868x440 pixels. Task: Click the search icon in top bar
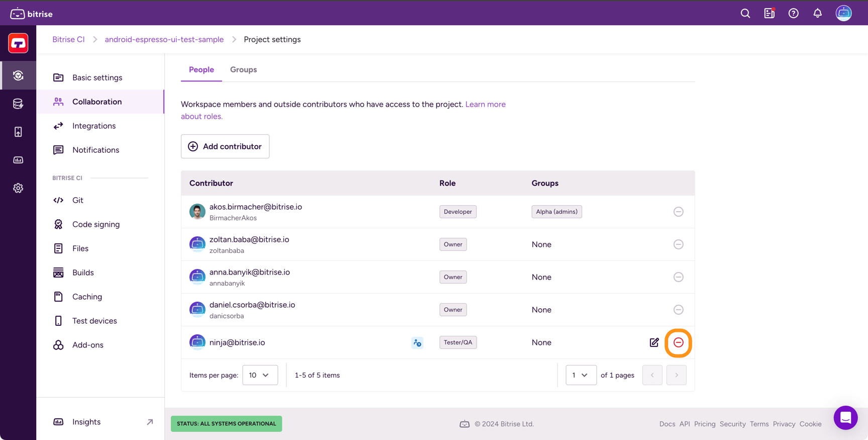[745, 14]
